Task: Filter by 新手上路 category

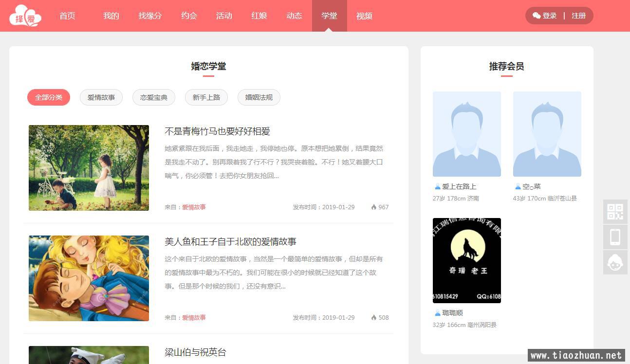Action: click(206, 97)
